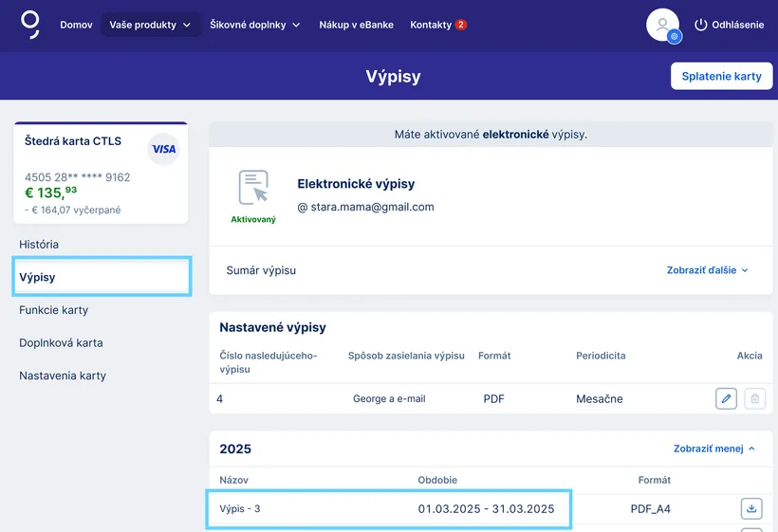Screen dimensions: 778x532
Task: Click Odhlásenie to log out
Action: point(738,25)
